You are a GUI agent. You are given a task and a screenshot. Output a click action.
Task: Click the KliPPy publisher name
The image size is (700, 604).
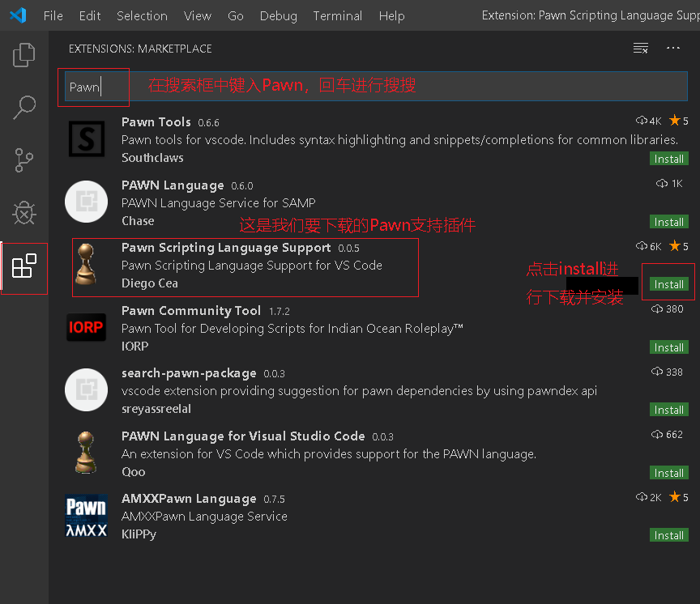pos(139,534)
